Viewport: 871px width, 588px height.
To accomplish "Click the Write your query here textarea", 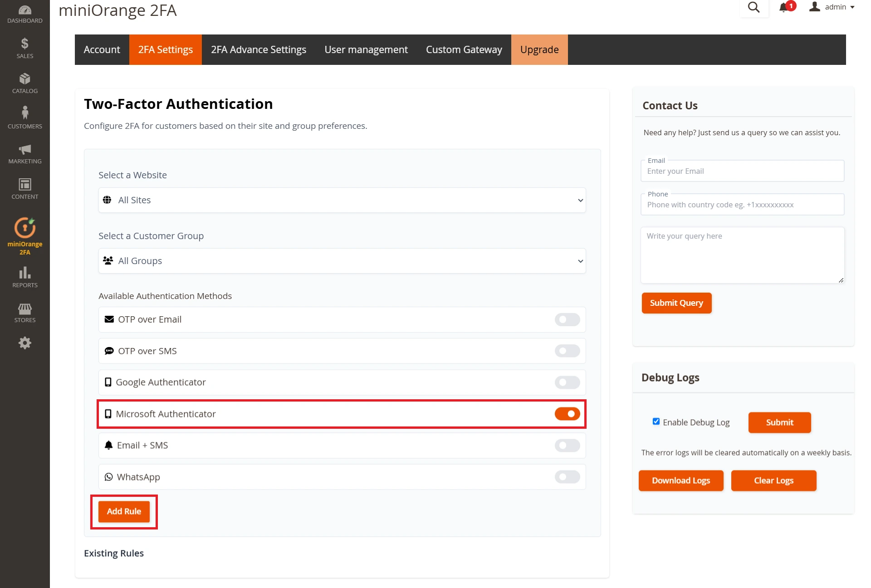I will (742, 255).
